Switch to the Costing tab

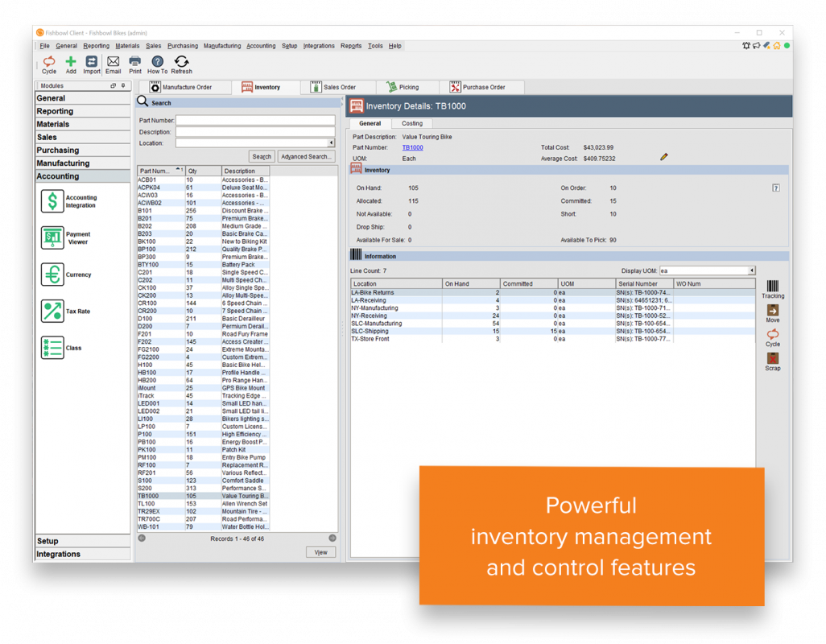(412, 123)
